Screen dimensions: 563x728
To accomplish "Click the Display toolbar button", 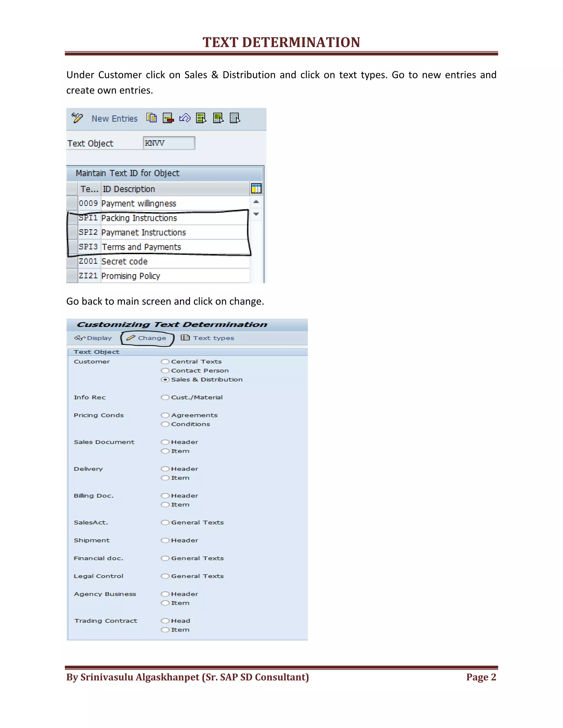I will pos(93,338).
